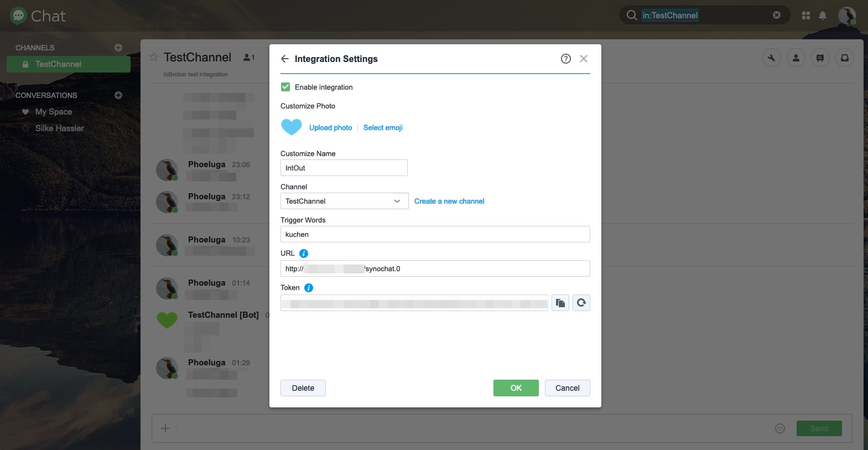The height and width of the screenshot is (450, 868).
Task: Go back with the Integration Settings arrow
Action: tap(285, 59)
